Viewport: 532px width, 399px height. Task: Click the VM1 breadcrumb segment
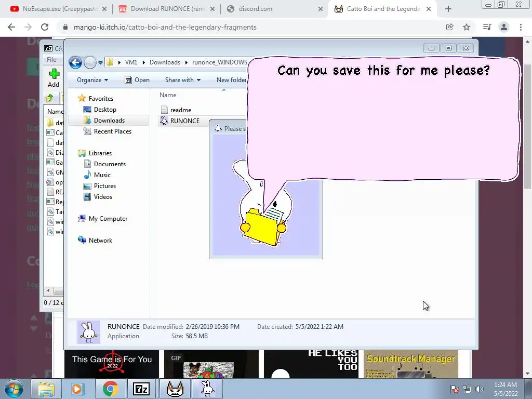(x=131, y=62)
